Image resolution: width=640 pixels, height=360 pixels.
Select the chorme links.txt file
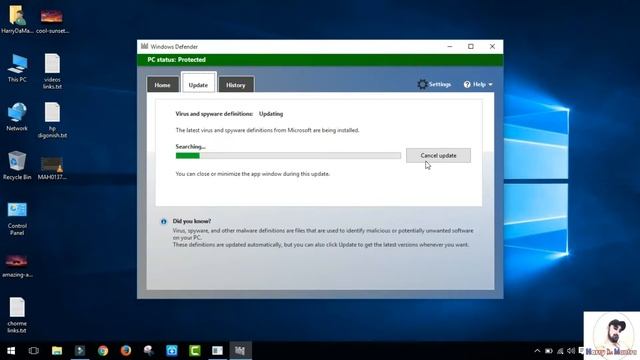(17, 315)
